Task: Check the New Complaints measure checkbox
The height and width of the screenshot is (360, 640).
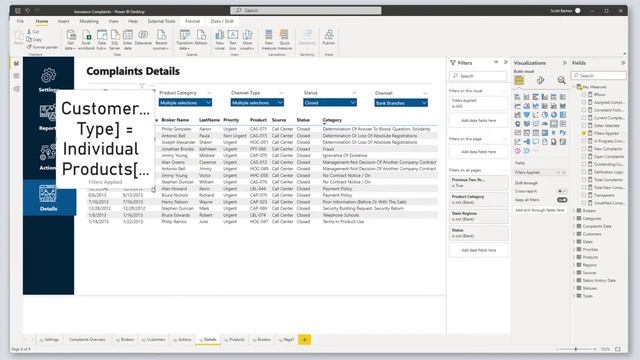Action: pos(584,149)
